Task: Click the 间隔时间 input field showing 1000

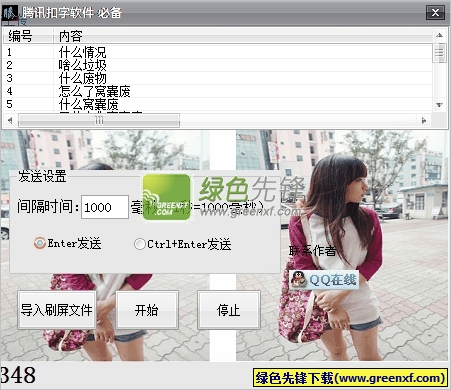Action: 105,207
